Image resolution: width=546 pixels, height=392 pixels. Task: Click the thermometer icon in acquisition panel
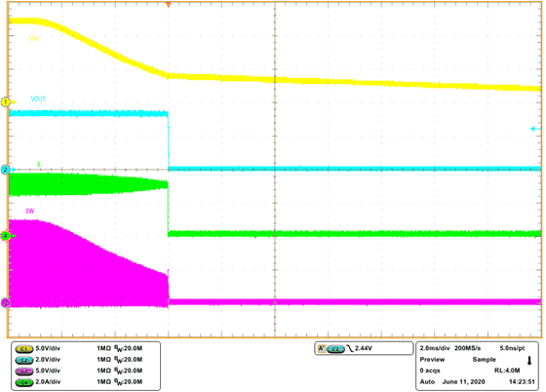[529, 361]
